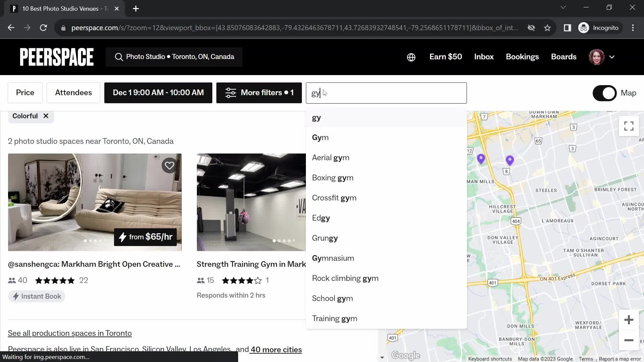
Task: Go back to the previous page
Action: coord(11,28)
